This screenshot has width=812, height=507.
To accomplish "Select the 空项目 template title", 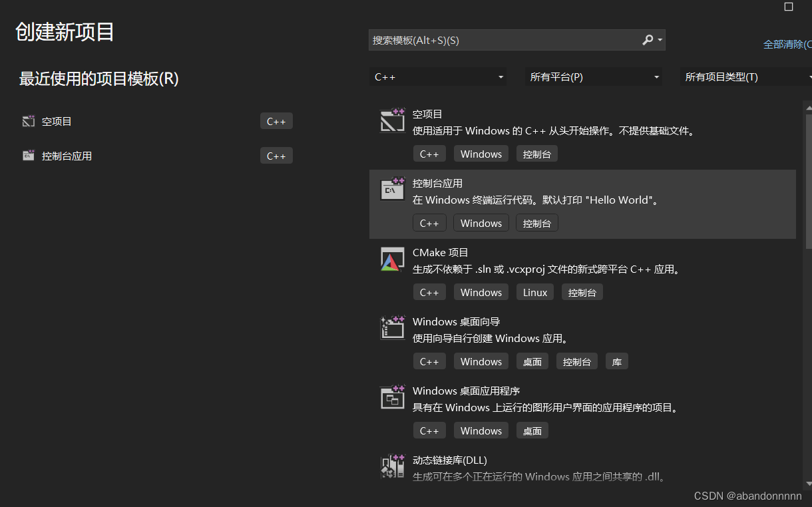I will pyautogui.click(x=427, y=114).
